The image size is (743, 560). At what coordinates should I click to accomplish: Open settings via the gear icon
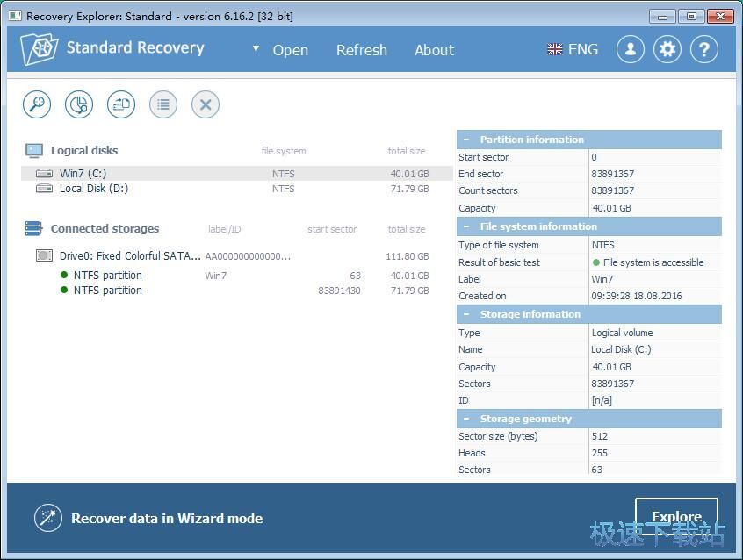click(667, 49)
